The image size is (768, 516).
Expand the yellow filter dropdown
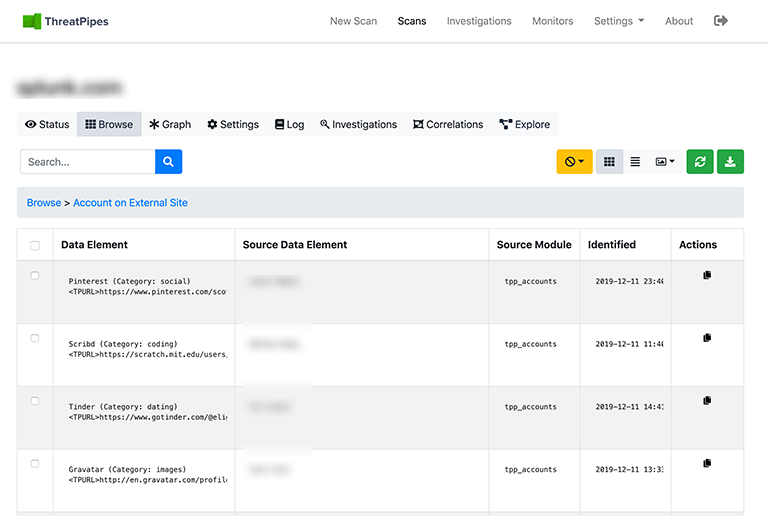coord(574,162)
